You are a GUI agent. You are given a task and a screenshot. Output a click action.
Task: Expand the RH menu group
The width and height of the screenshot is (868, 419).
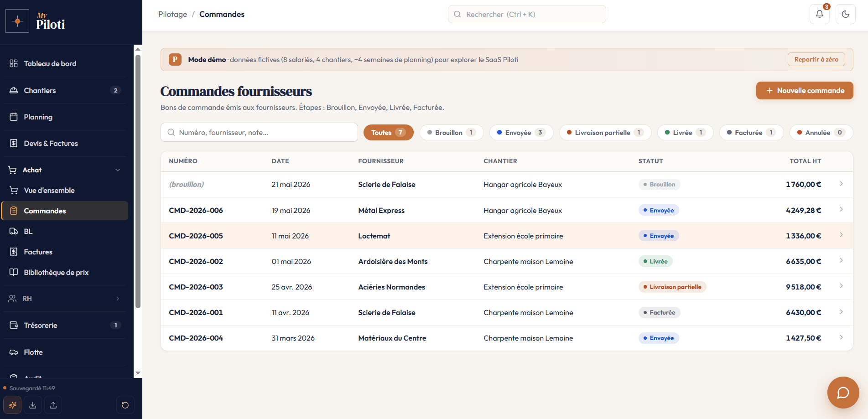coord(65,299)
